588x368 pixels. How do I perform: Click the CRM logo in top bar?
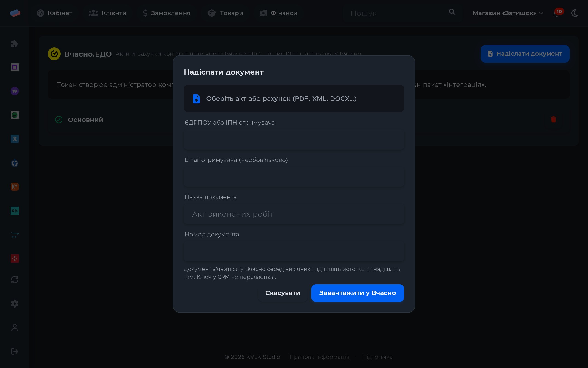[x=15, y=13]
